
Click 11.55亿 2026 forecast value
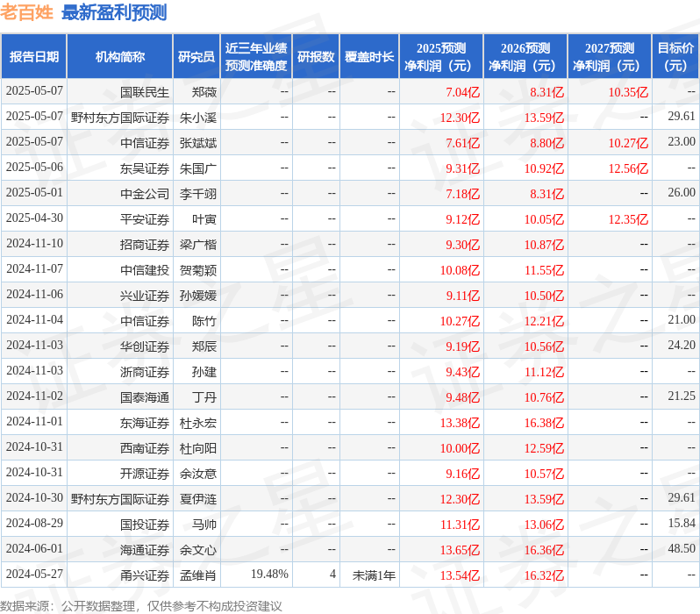tap(544, 271)
